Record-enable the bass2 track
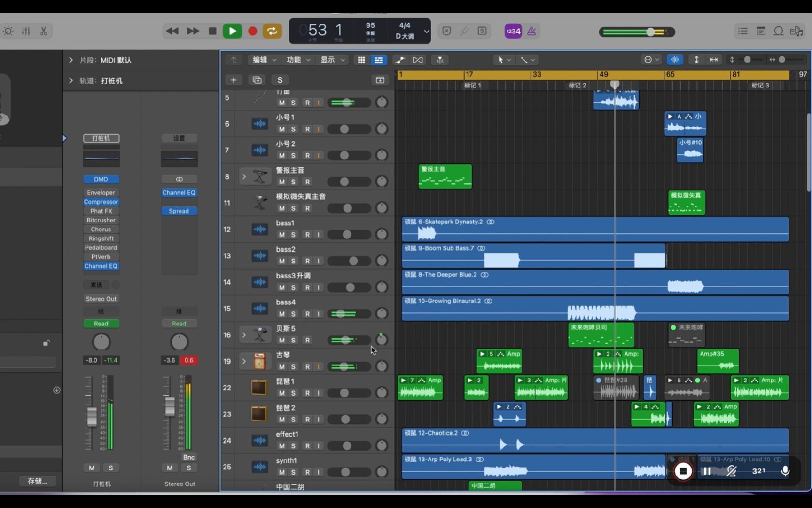The width and height of the screenshot is (812, 508). point(307,261)
